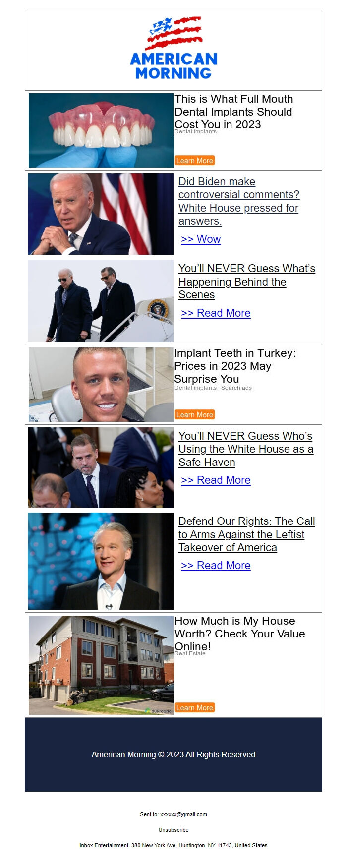Click the brick apartment building image

point(101,665)
